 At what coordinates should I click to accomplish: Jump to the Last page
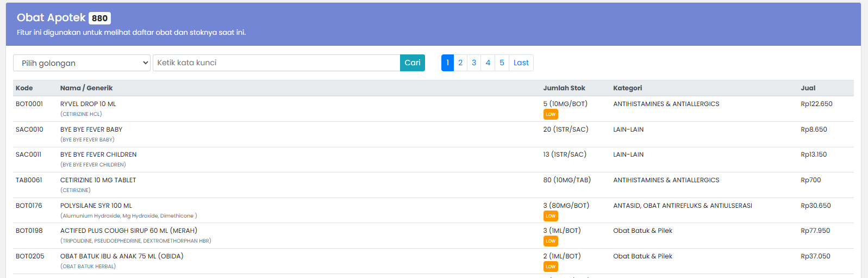(x=521, y=63)
